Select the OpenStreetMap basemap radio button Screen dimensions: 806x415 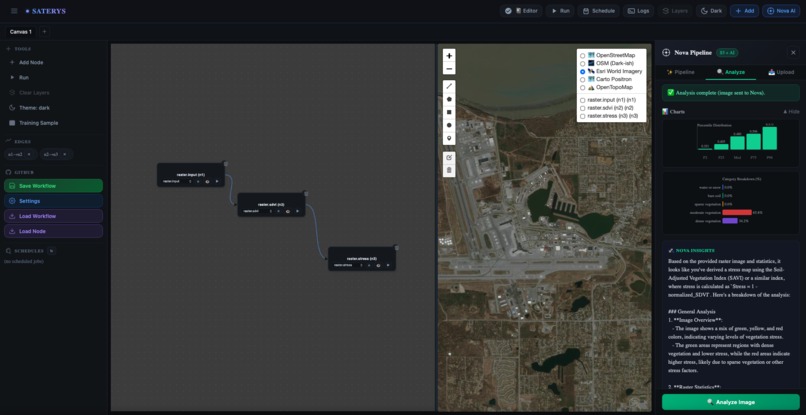coord(582,56)
